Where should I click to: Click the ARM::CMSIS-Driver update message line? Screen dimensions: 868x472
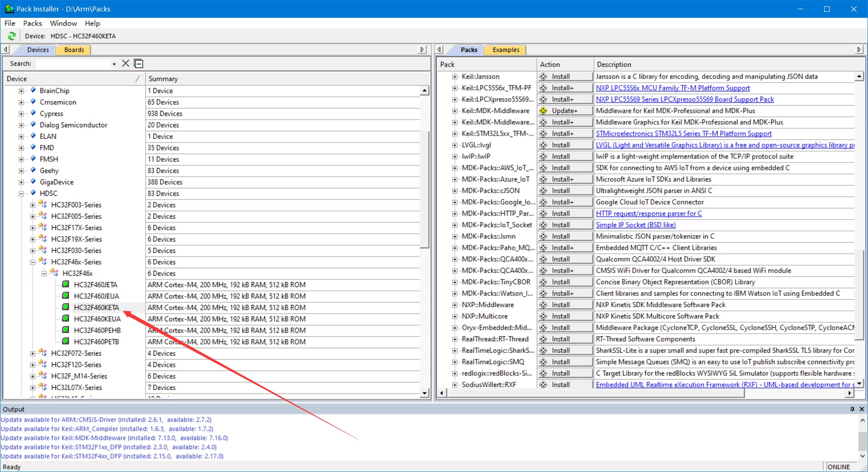tap(106, 420)
